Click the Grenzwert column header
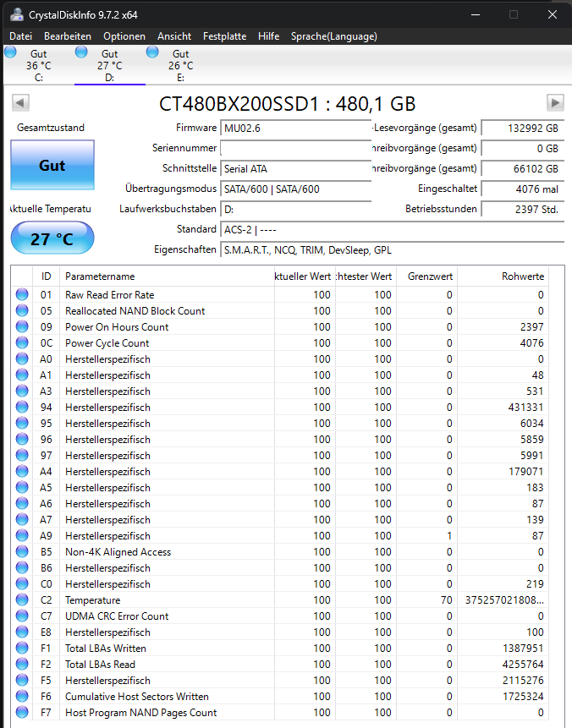Image resolution: width=572 pixels, height=728 pixels. [427, 276]
